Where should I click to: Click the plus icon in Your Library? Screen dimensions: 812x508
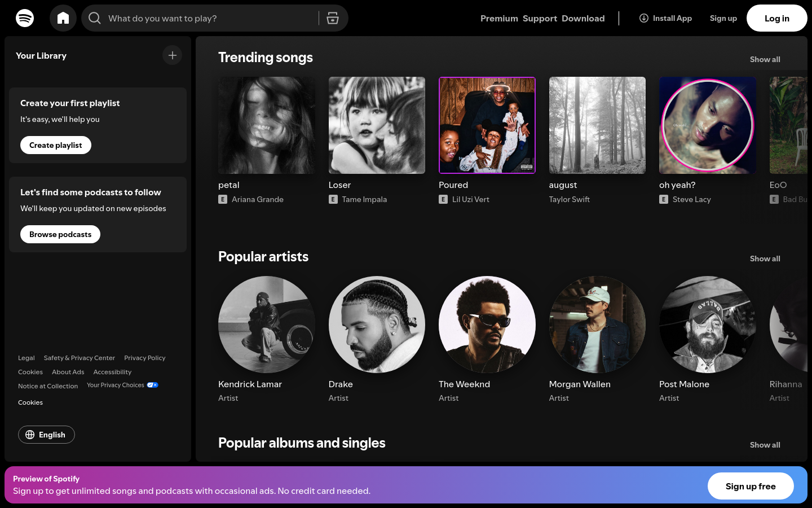[x=173, y=55]
